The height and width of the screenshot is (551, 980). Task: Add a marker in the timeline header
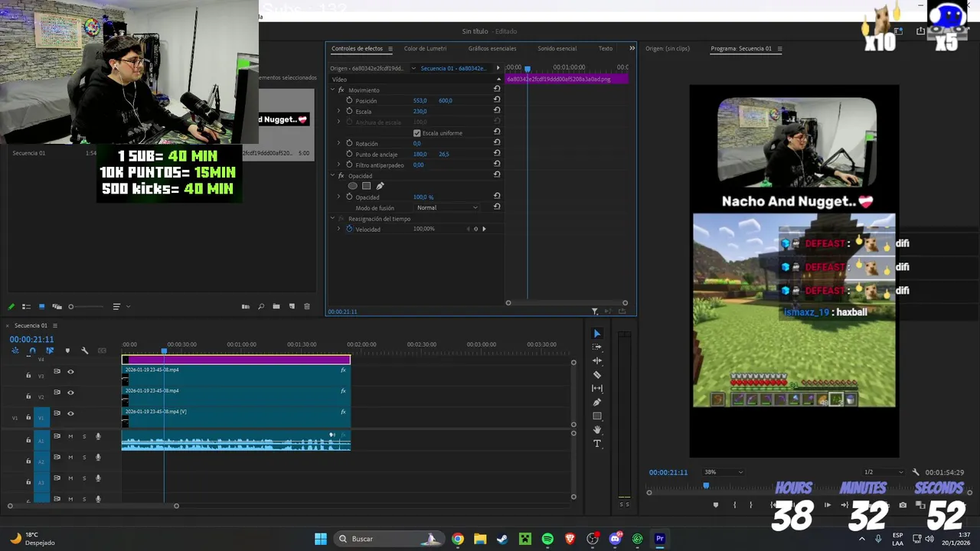[x=67, y=350]
